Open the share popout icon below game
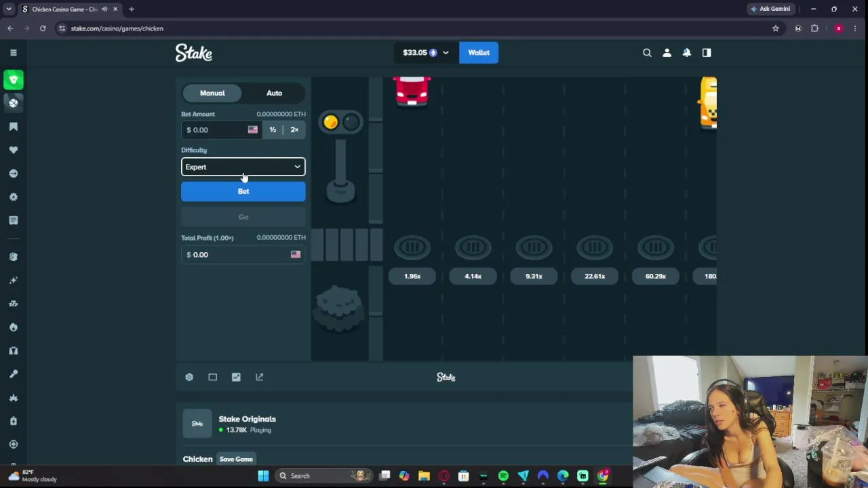Viewport: 868px width, 488px height. pos(260,377)
